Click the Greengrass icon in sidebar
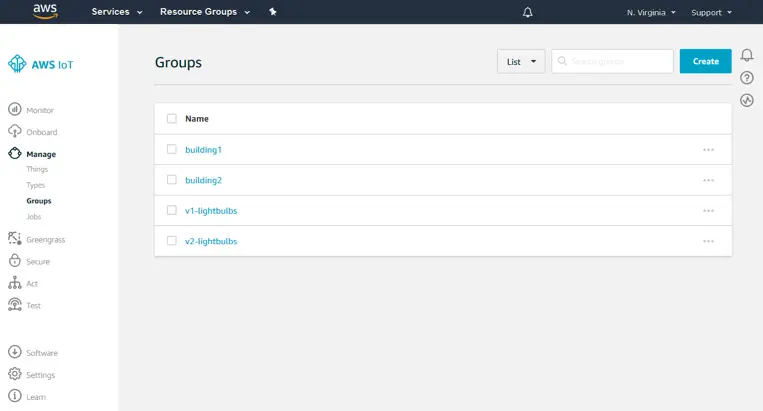The width and height of the screenshot is (763, 411). coord(15,239)
